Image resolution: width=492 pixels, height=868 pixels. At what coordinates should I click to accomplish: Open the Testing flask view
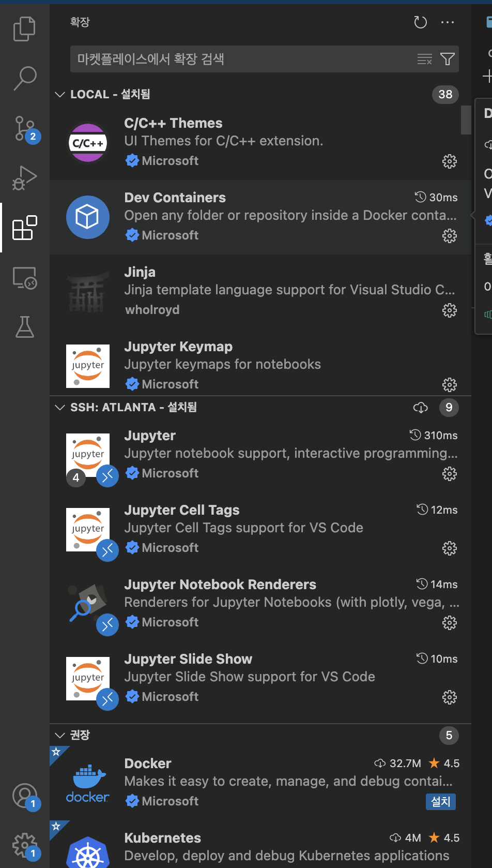click(24, 327)
